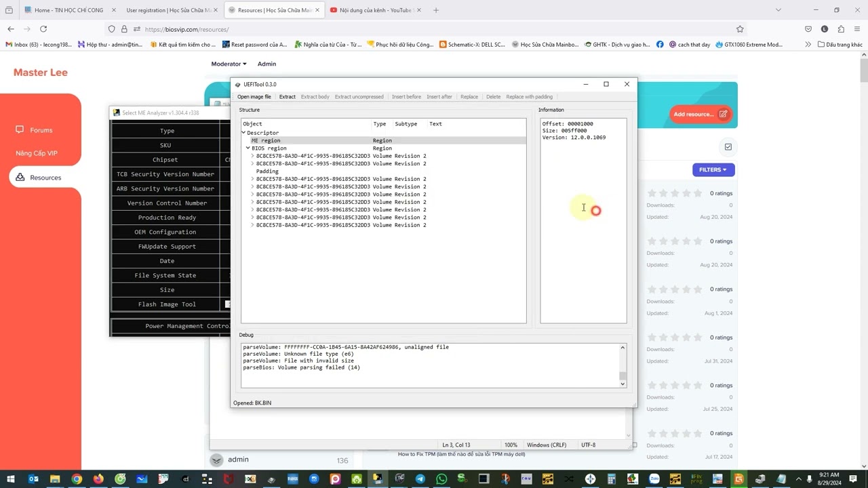Select the ME region row
The width and height of the screenshot is (868, 488).
pyautogui.click(x=383, y=140)
